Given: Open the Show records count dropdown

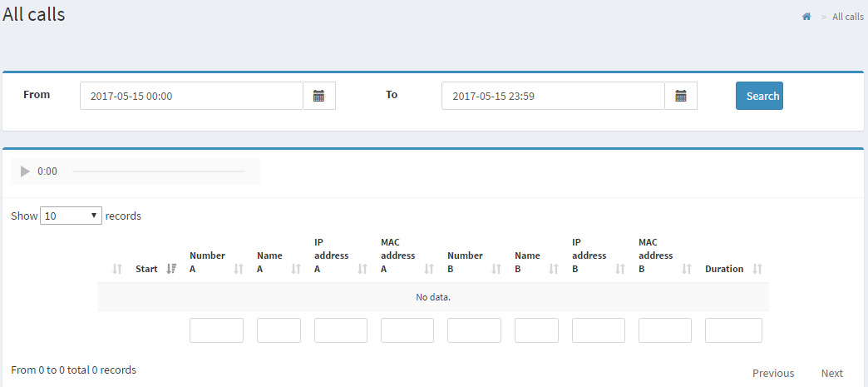Looking at the screenshot, I should click(71, 216).
